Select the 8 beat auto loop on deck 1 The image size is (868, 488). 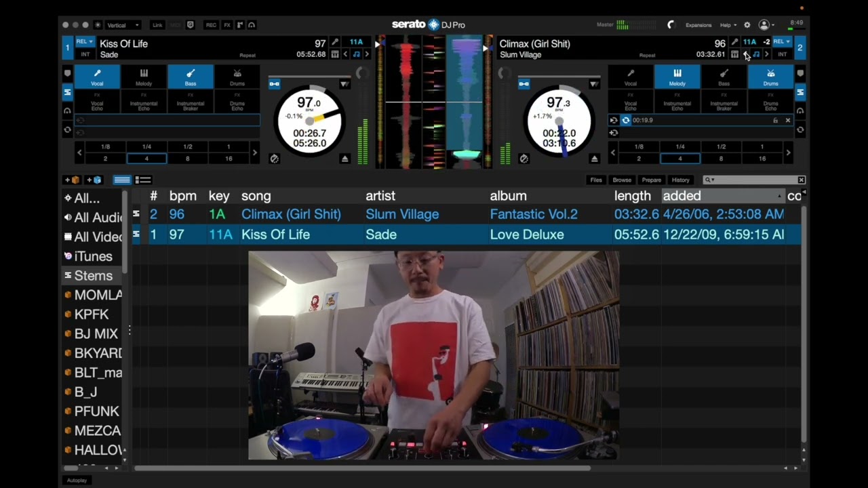[188, 159]
